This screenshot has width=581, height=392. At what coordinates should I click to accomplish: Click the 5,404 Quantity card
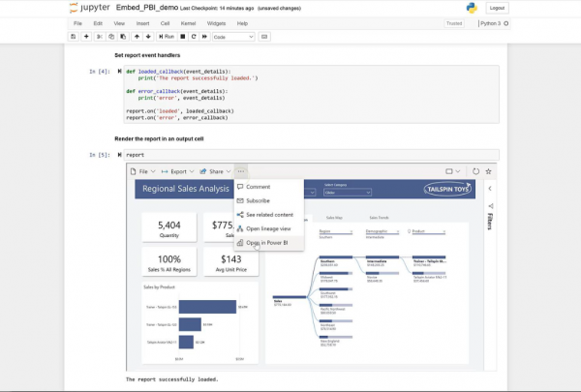tap(169, 227)
